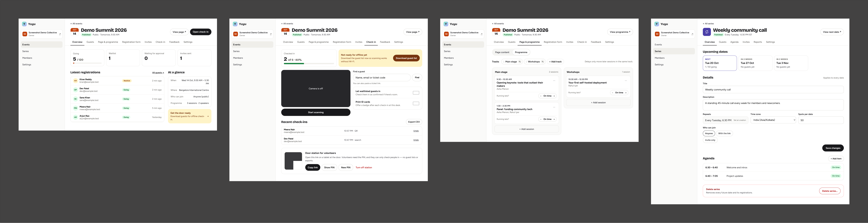Open three-dot menu on self-hosted deployment session

click(626, 81)
